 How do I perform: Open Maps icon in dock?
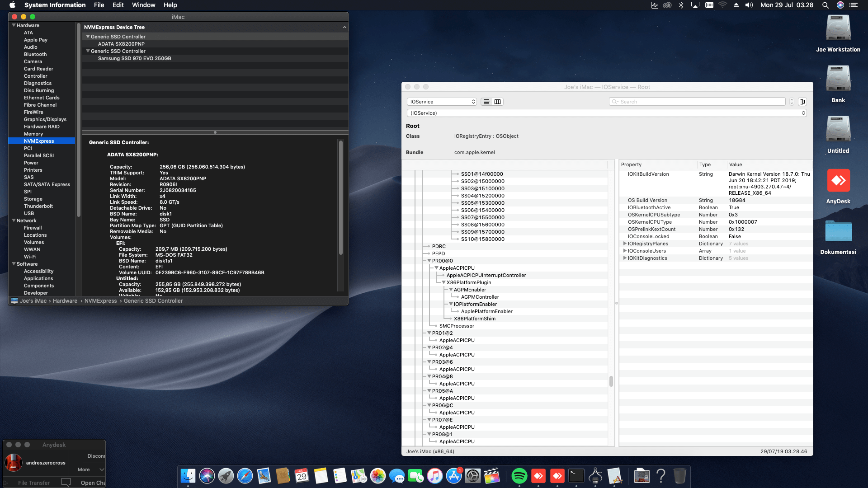click(x=359, y=476)
